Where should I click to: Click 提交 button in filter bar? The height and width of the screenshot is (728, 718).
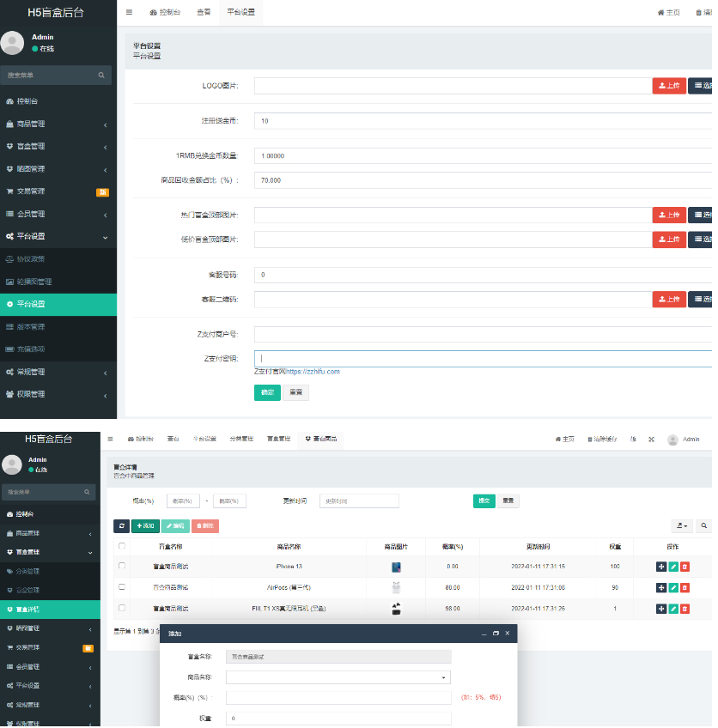pyautogui.click(x=484, y=501)
